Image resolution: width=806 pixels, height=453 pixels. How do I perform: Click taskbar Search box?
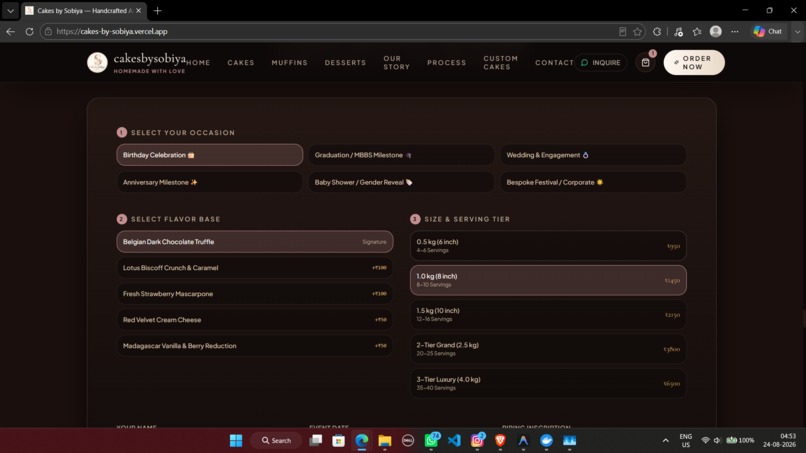pos(277,441)
